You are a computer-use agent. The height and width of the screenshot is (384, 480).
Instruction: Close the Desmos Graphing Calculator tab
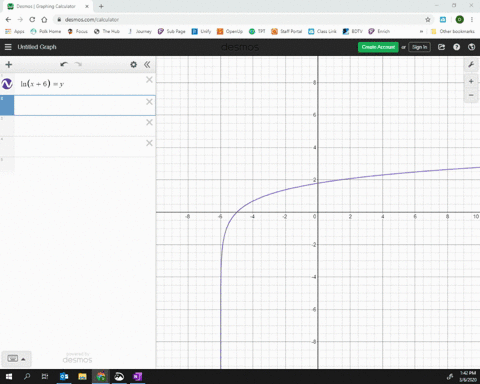(x=87, y=6)
